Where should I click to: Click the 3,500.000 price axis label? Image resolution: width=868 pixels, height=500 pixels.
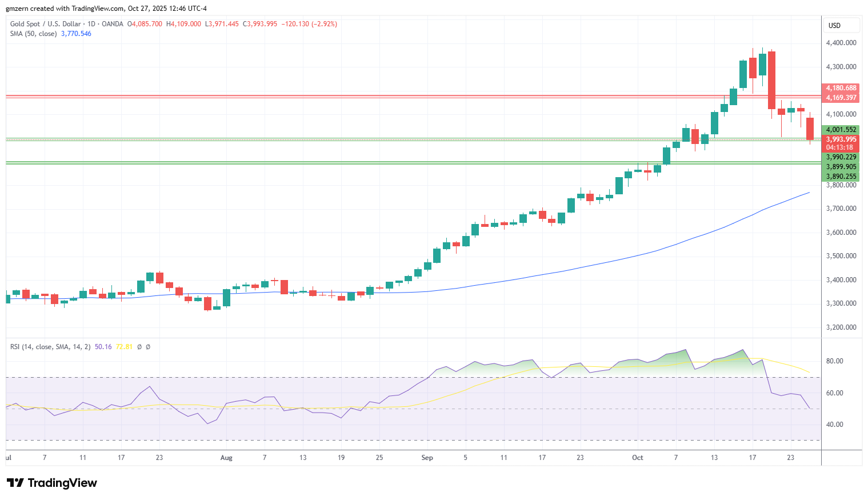pos(841,256)
